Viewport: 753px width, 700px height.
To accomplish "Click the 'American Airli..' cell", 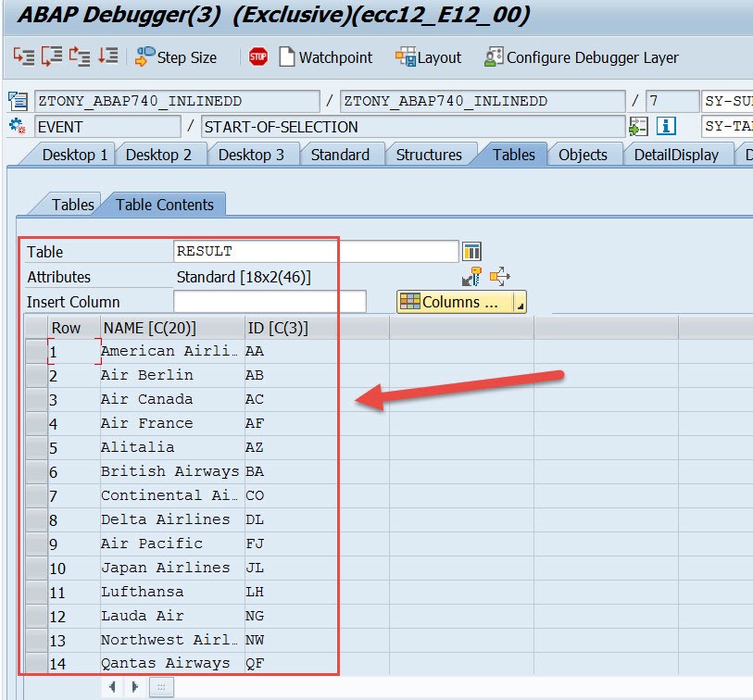I will [170, 351].
